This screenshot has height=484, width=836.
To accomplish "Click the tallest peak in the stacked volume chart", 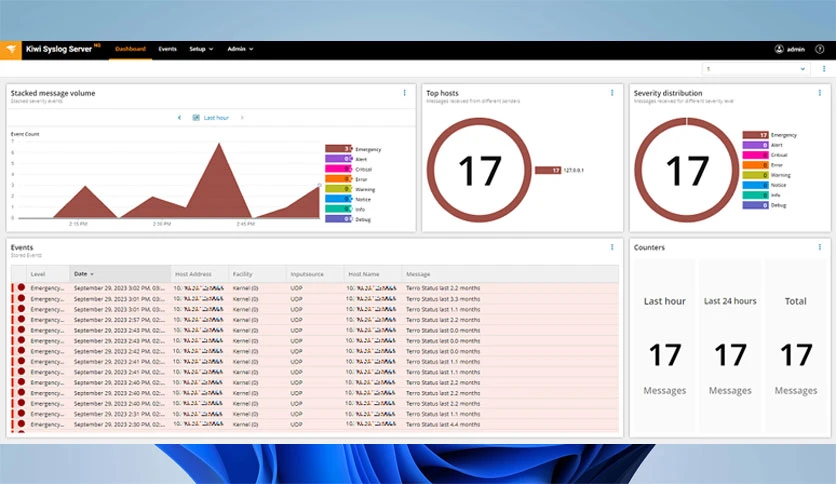I will pos(219,145).
